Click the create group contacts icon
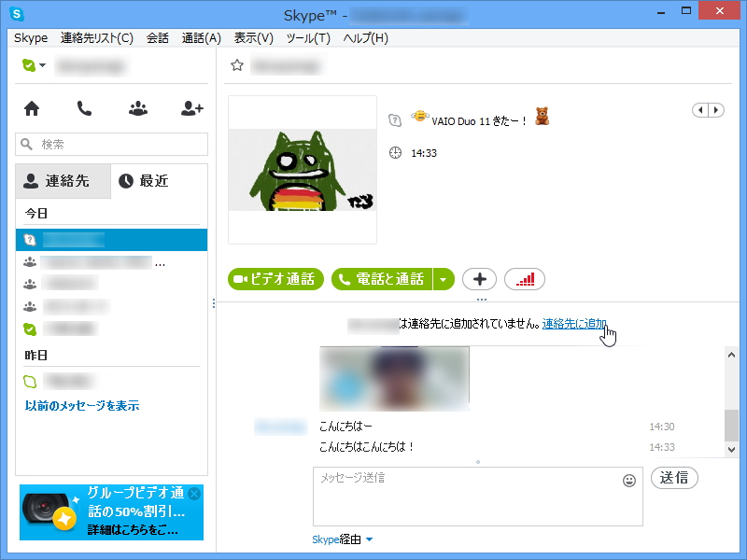This screenshot has width=747, height=560. [137, 108]
